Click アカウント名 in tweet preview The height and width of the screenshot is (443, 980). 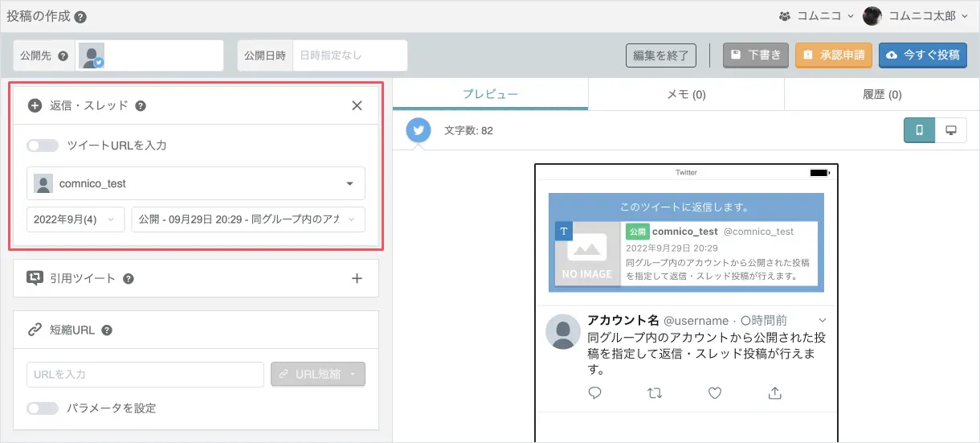point(623,320)
